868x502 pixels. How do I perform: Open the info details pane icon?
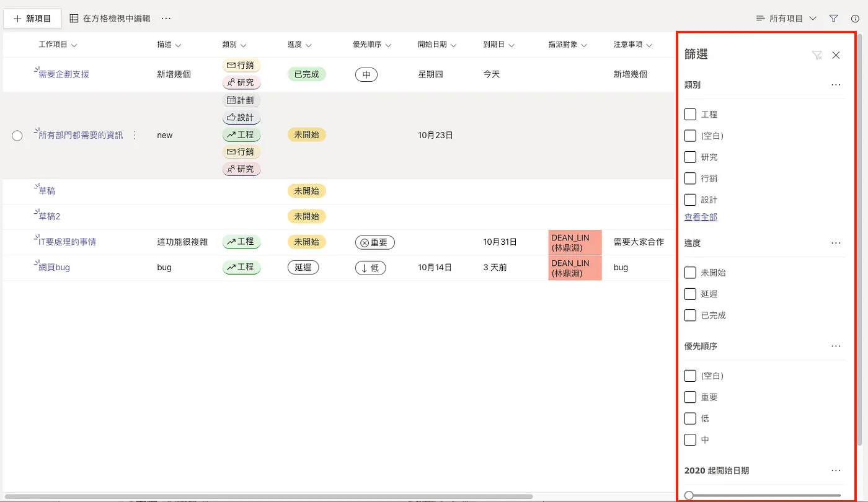coord(855,19)
